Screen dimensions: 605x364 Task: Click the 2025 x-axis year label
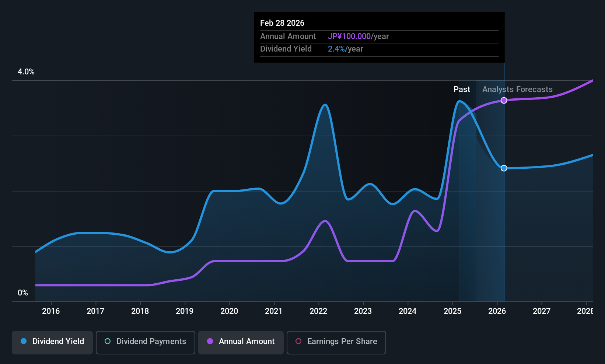point(452,311)
